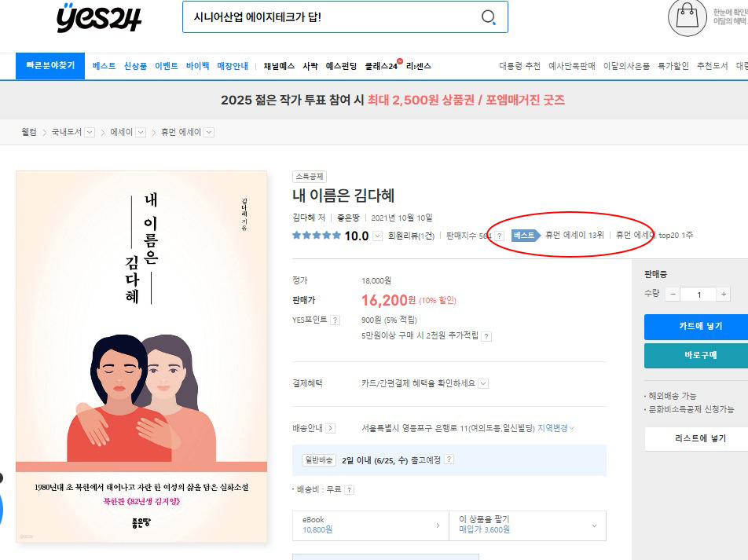Click the 2025 젊은 작가 투표 banner

point(393,101)
